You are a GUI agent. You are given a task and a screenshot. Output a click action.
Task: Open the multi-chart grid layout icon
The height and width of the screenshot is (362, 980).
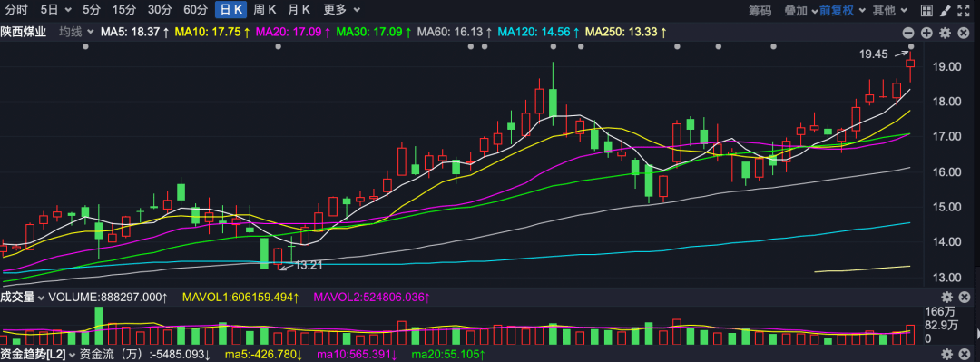[926, 10]
